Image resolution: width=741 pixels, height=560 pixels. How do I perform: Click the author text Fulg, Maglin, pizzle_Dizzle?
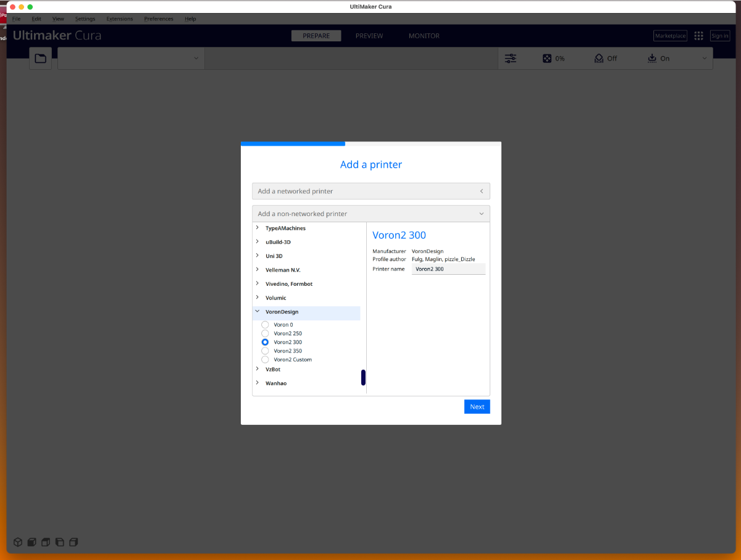443,259
